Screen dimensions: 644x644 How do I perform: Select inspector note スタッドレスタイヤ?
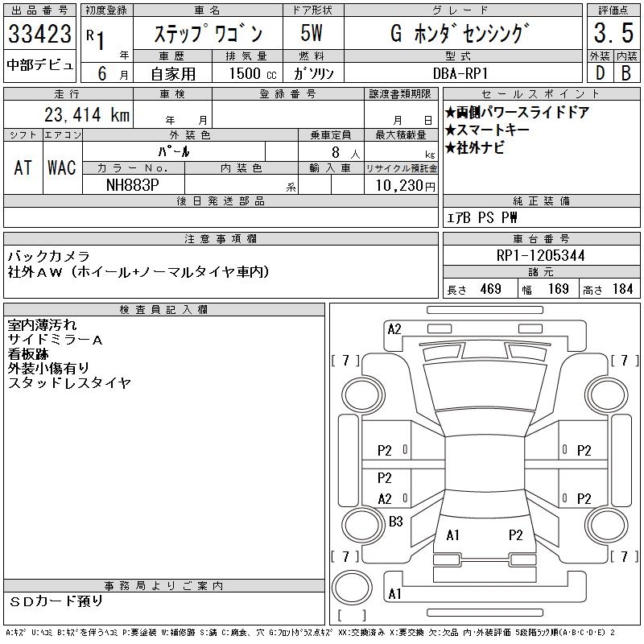coord(69,383)
